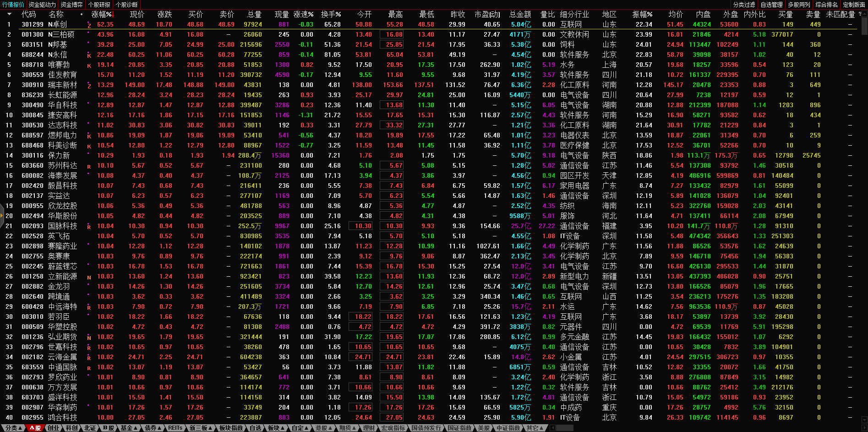Screen dimensions: 868x432
Task: Click the dot column header next to 名称
Action: coord(82,14)
